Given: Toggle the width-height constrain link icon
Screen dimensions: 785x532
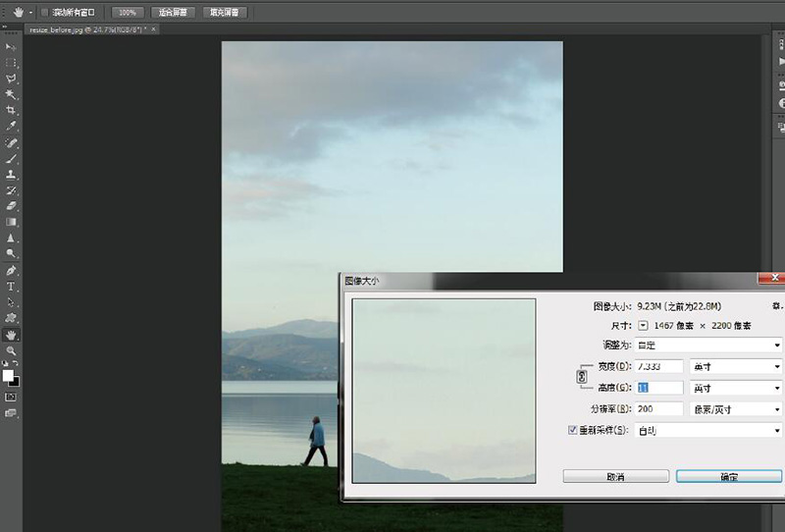Looking at the screenshot, I should (582, 377).
